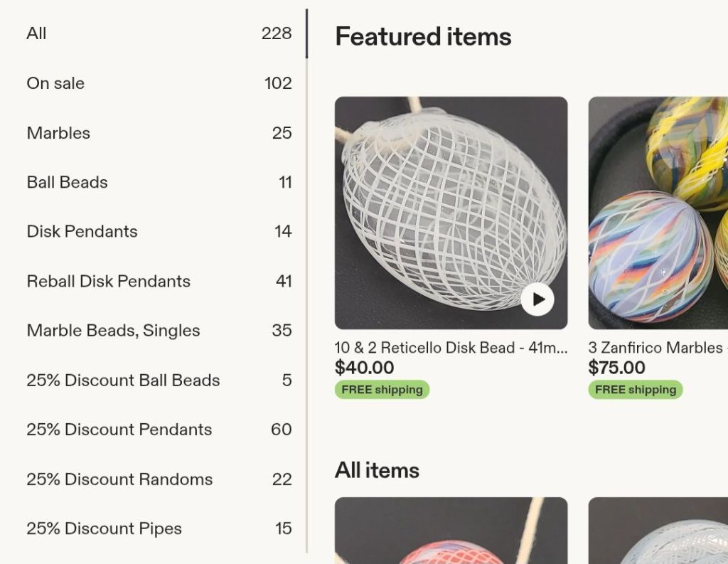The height and width of the screenshot is (564, 728).
Task: Open Reball Disk Pendants category
Action: coord(159,281)
